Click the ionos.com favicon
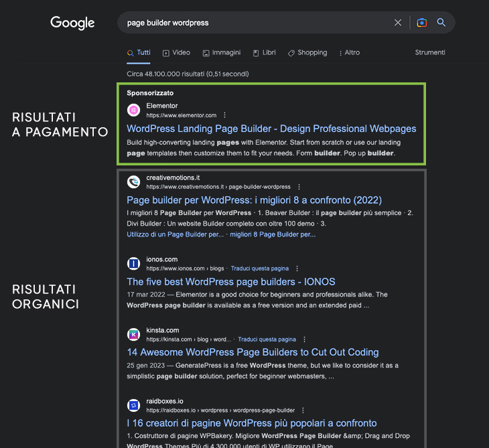This screenshot has height=448, width=489. tap(133, 264)
